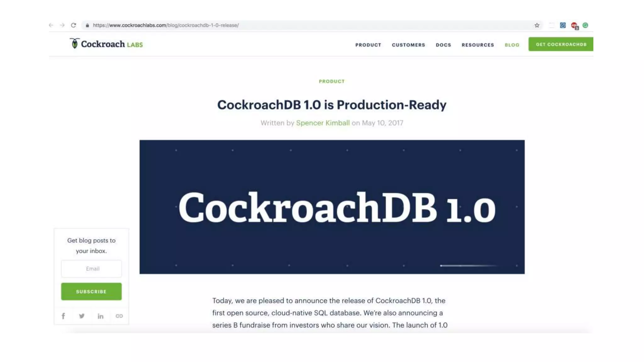The width and height of the screenshot is (644, 362).
Task: Click the URL in the address bar
Action: tap(166, 25)
